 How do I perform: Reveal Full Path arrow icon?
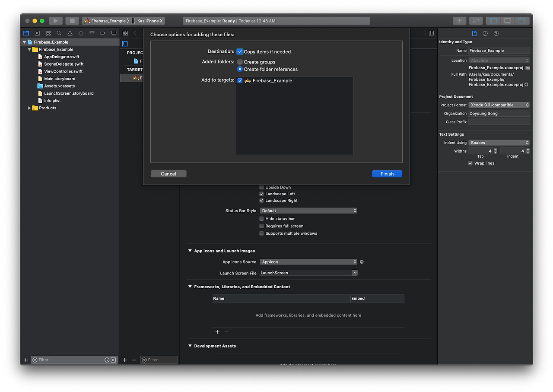tap(526, 85)
